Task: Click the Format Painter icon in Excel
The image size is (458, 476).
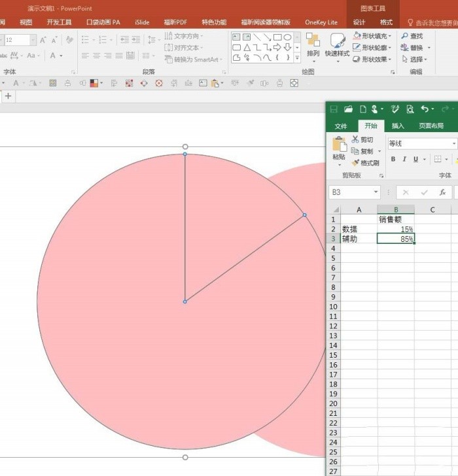Action: pos(355,163)
